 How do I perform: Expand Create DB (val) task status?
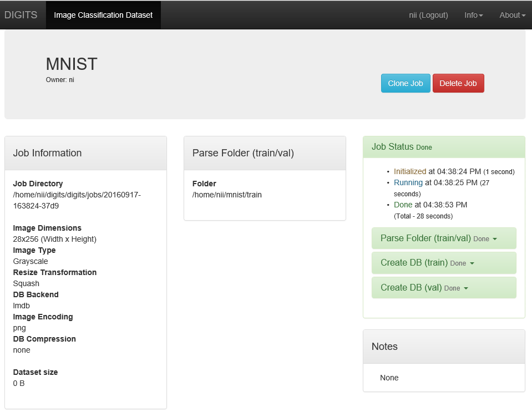444,287
